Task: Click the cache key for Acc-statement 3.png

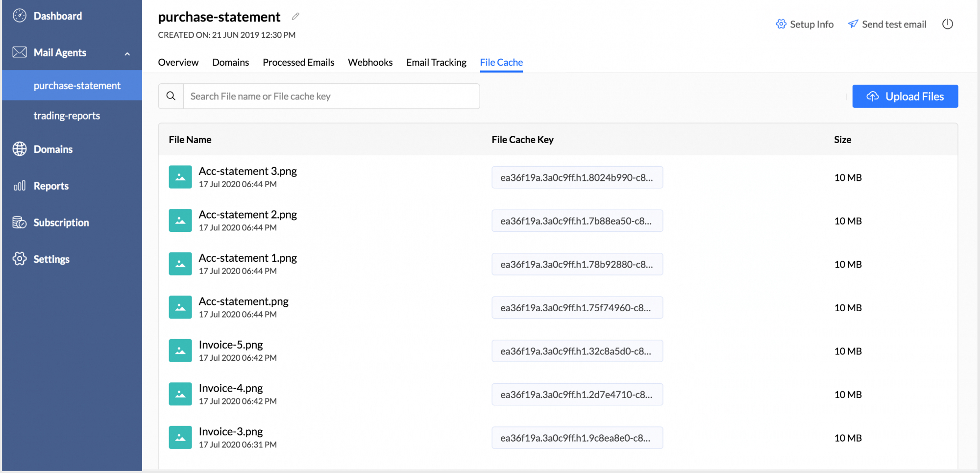Action: (577, 177)
